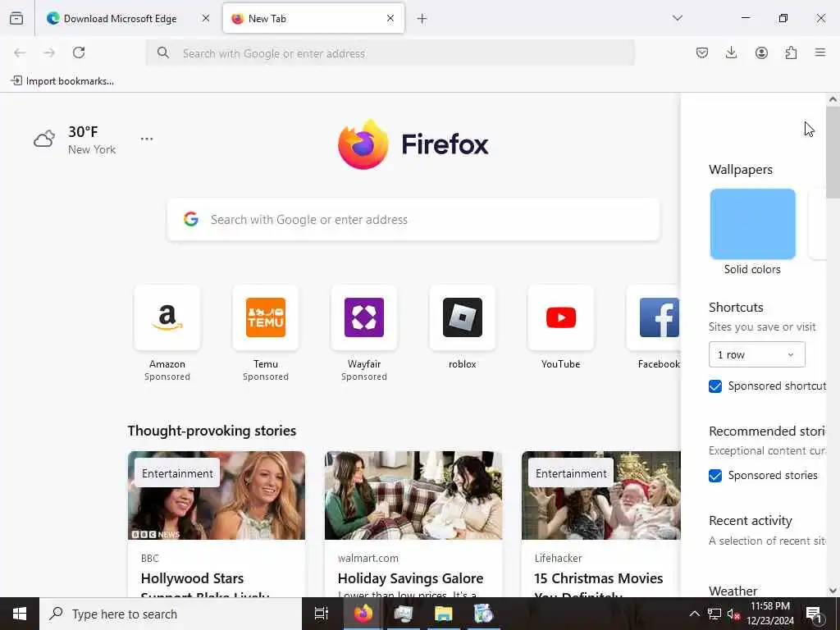Close the Download Microsoft Edge tab
Viewport: 840px width, 630px height.
[x=206, y=18]
